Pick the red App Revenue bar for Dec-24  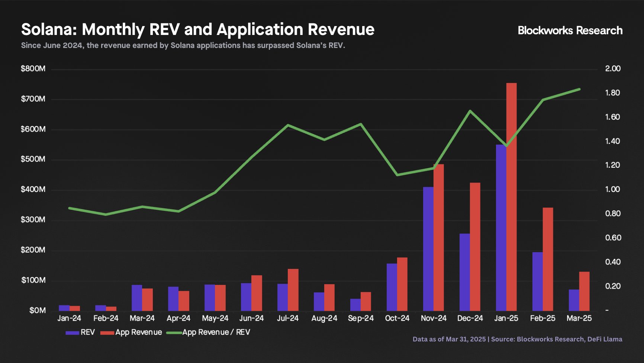(475, 247)
